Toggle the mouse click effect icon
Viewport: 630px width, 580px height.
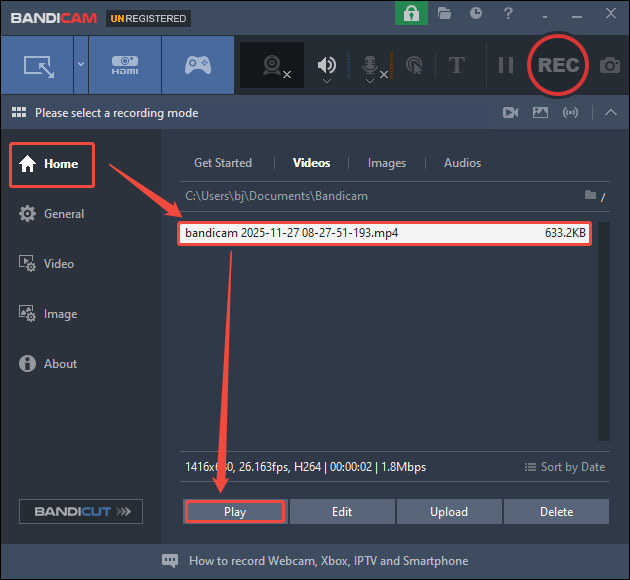(414, 65)
